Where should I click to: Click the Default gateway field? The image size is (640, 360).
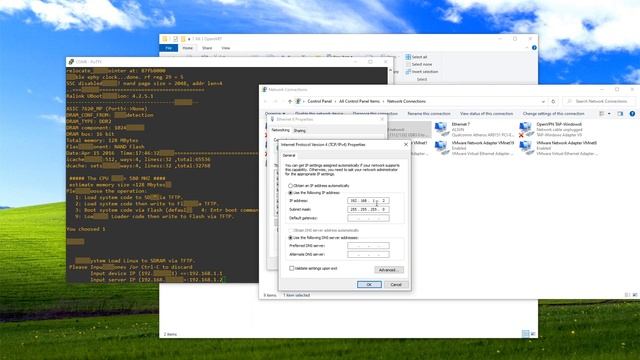point(368,218)
